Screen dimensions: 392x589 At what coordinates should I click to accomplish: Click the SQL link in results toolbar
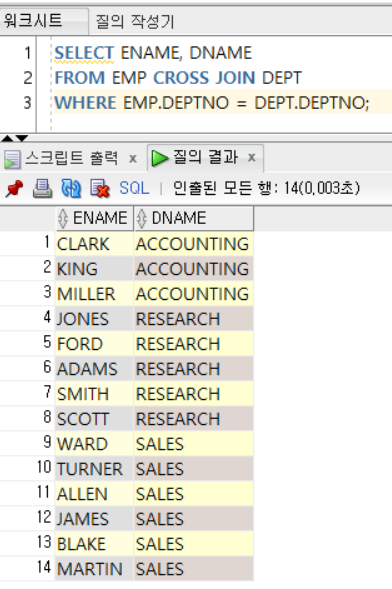click(x=134, y=188)
